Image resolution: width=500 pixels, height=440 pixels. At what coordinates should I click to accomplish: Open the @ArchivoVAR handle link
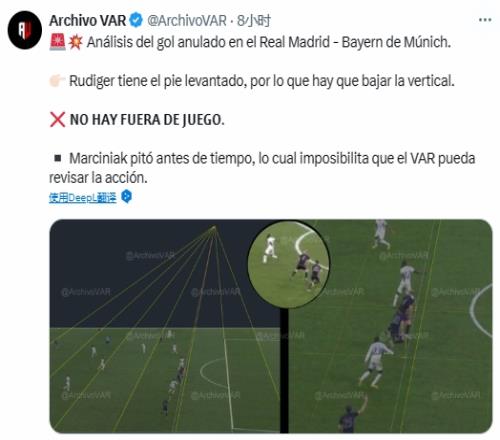pyautogui.click(x=187, y=21)
